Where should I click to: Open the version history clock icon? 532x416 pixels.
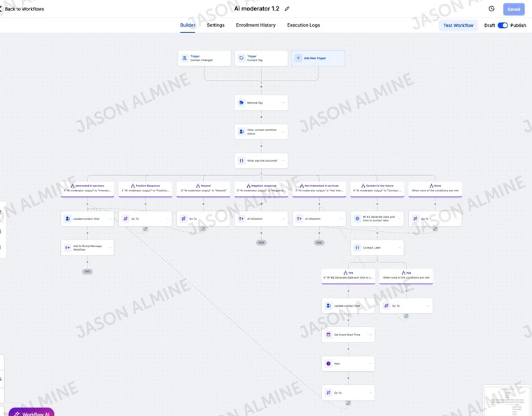tap(491, 9)
